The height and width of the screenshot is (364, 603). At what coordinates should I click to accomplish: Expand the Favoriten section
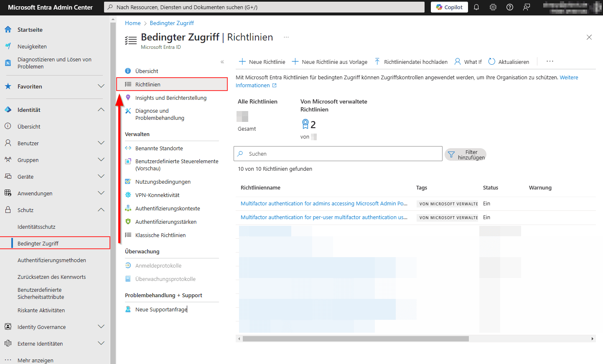101,86
